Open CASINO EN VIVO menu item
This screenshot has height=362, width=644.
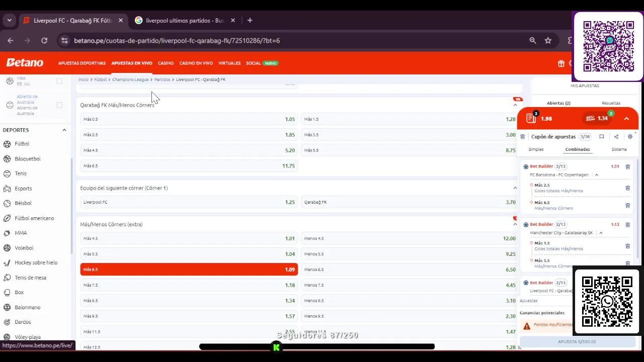click(x=196, y=63)
